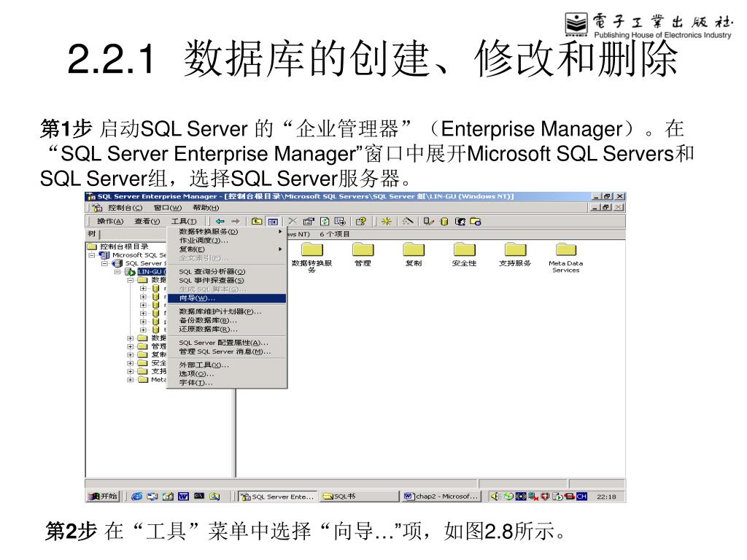Click the Refresh toolbar icon
This screenshot has width=747, height=560.
click(x=325, y=222)
